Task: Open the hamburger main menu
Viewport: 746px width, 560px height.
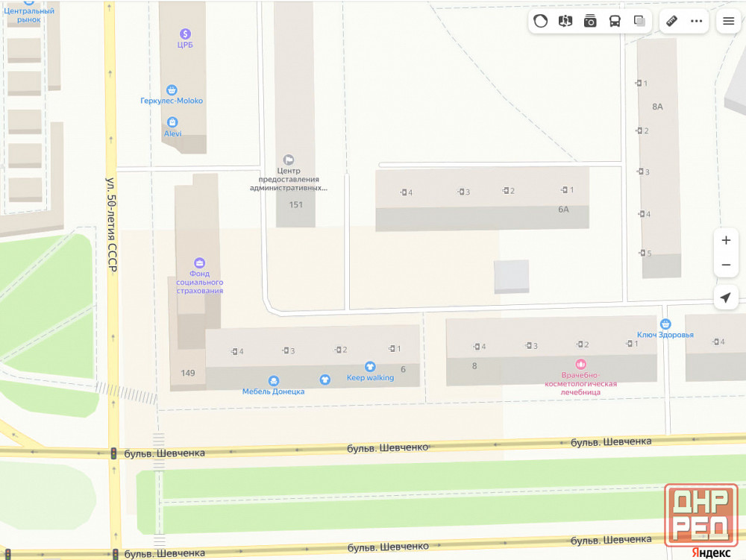Action: pyautogui.click(x=729, y=21)
